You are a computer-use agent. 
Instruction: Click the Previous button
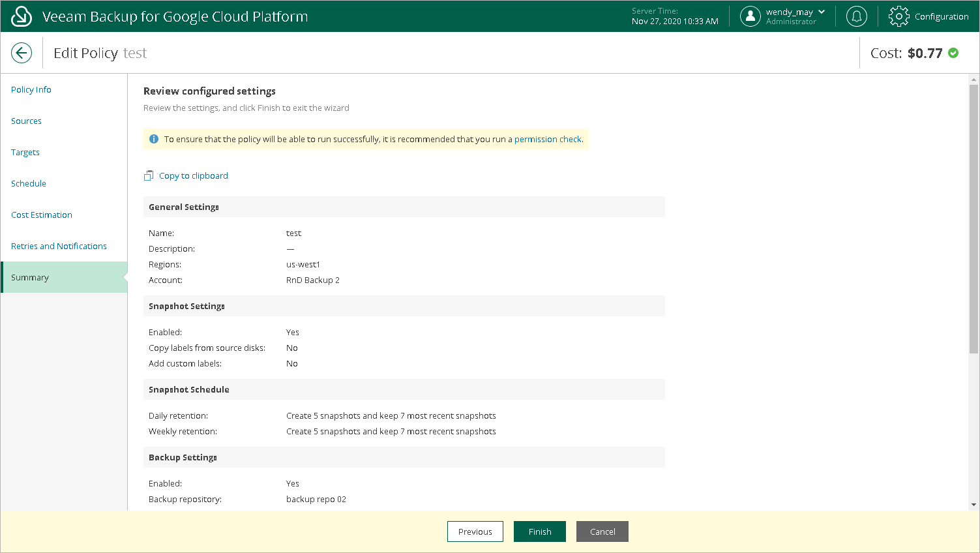coord(475,531)
